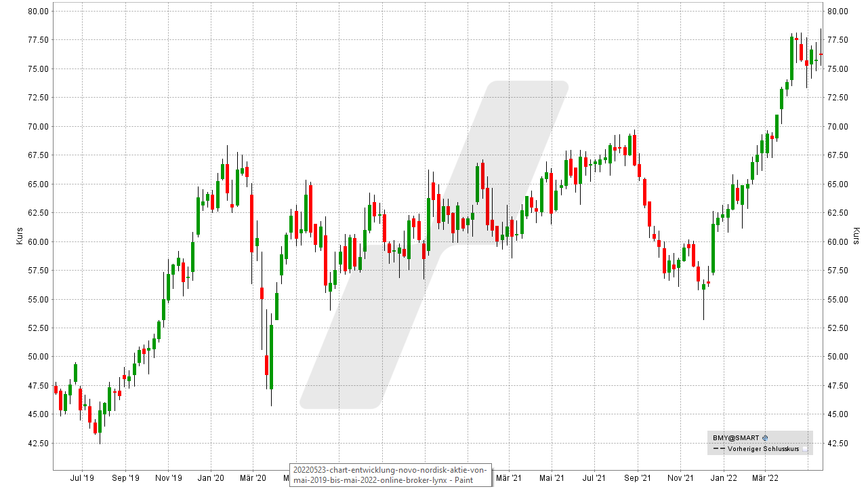Click the Jul '19 x-axis label

point(82,478)
